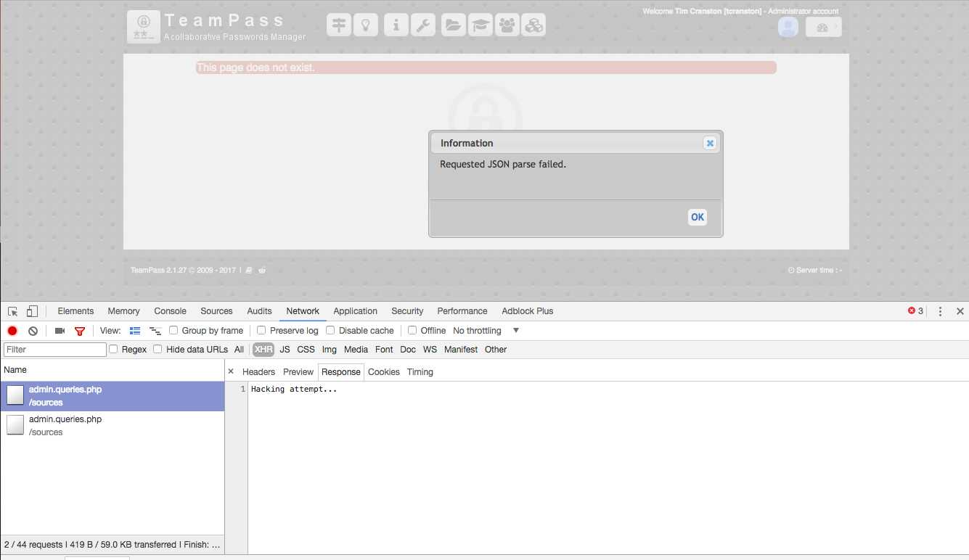Stop recording network log (red circle)
Screen dimensions: 969x560
[12, 331]
